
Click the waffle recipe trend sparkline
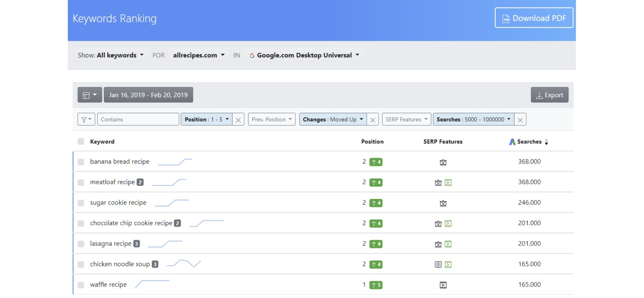tap(152, 284)
